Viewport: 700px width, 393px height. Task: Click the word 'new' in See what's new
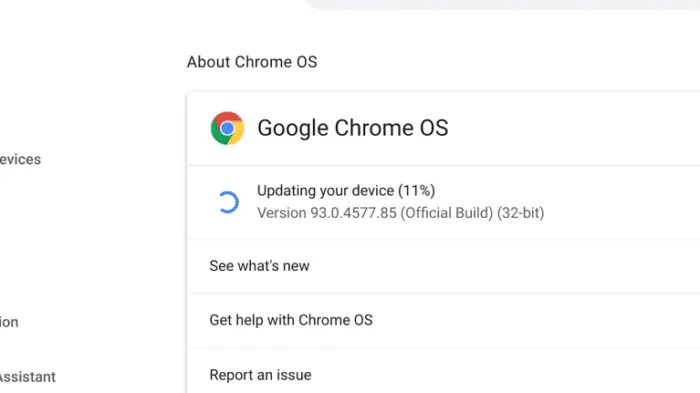pos(296,266)
